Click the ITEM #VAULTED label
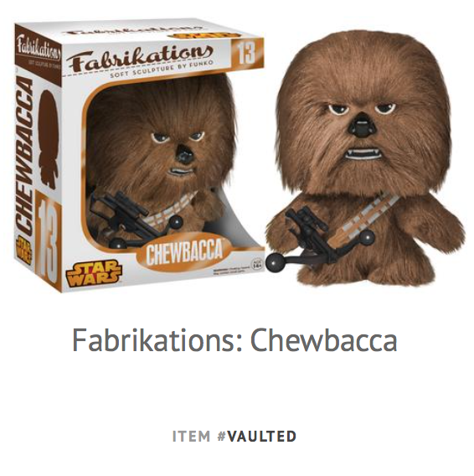 point(234,437)
